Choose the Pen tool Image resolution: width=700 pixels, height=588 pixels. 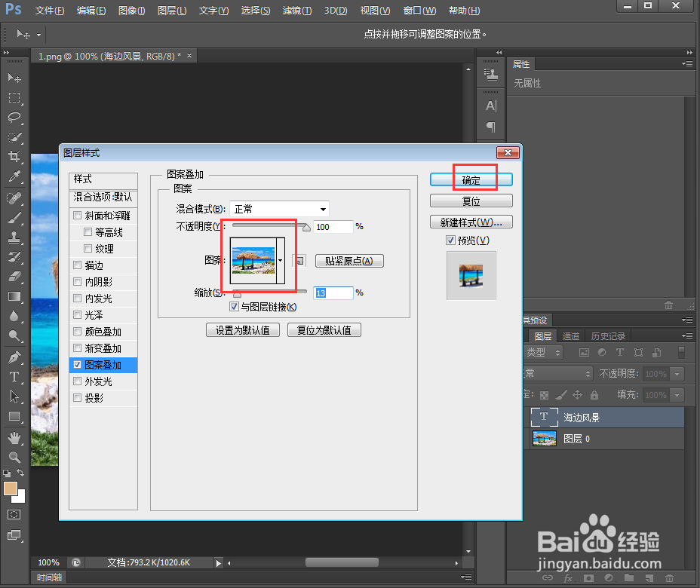point(14,355)
